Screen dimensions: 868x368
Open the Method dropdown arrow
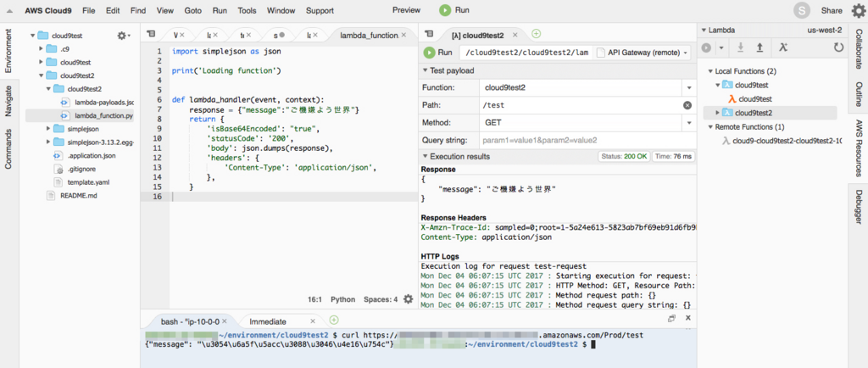click(689, 123)
